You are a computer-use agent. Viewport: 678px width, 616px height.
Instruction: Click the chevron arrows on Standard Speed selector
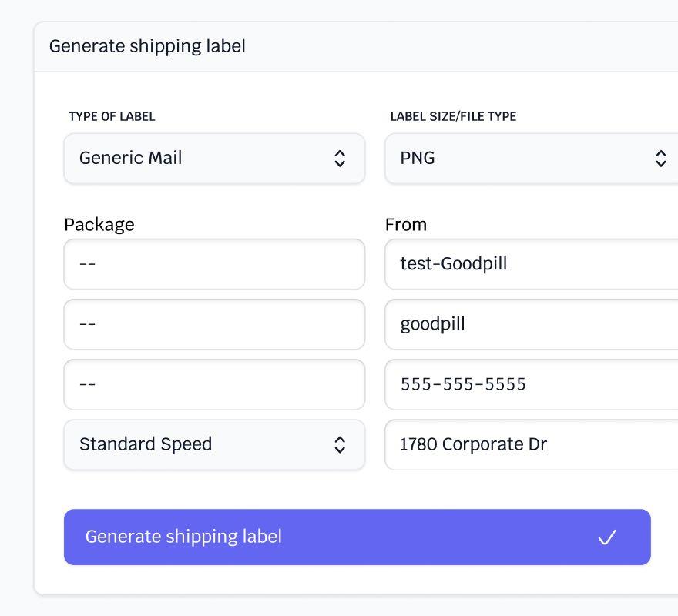[x=340, y=445]
